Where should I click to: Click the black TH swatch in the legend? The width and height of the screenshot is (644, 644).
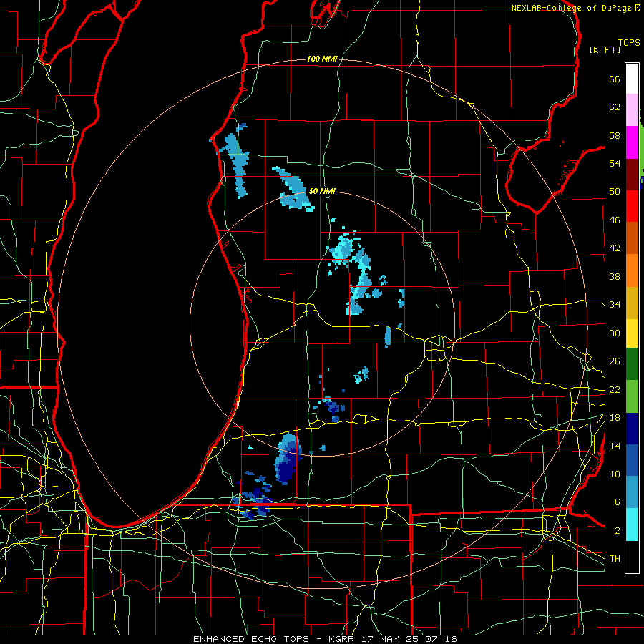(x=632, y=557)
